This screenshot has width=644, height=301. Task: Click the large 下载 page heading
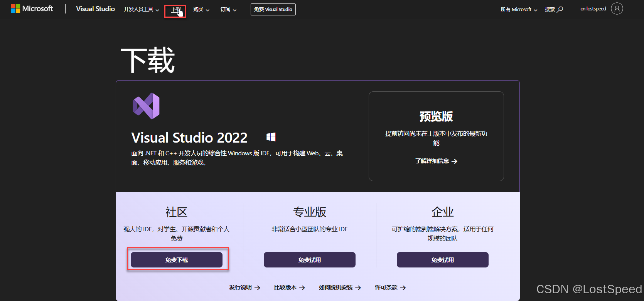click(x=148, y=60)
